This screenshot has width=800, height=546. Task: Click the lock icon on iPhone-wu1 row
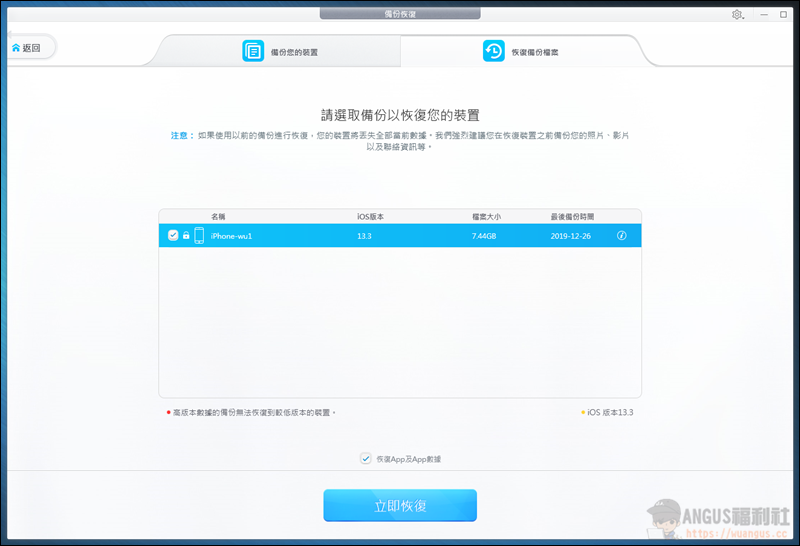coord(186,235)
